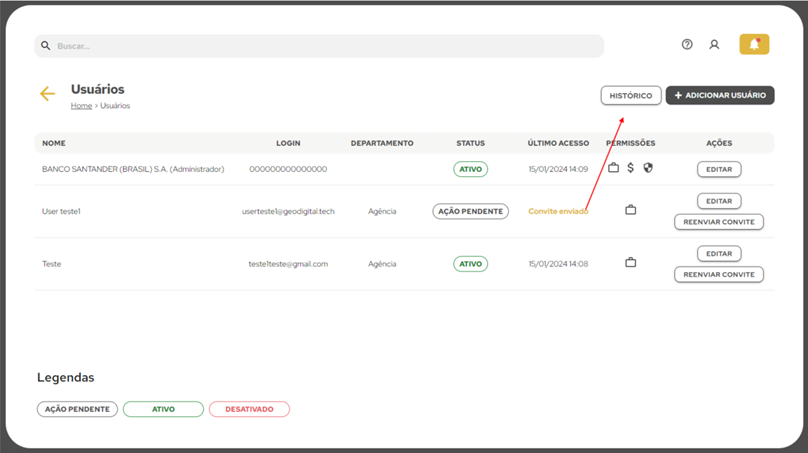Screen dimensions: 808x453
Task: Click the Desativado legend badge
Action: (249, 409)
